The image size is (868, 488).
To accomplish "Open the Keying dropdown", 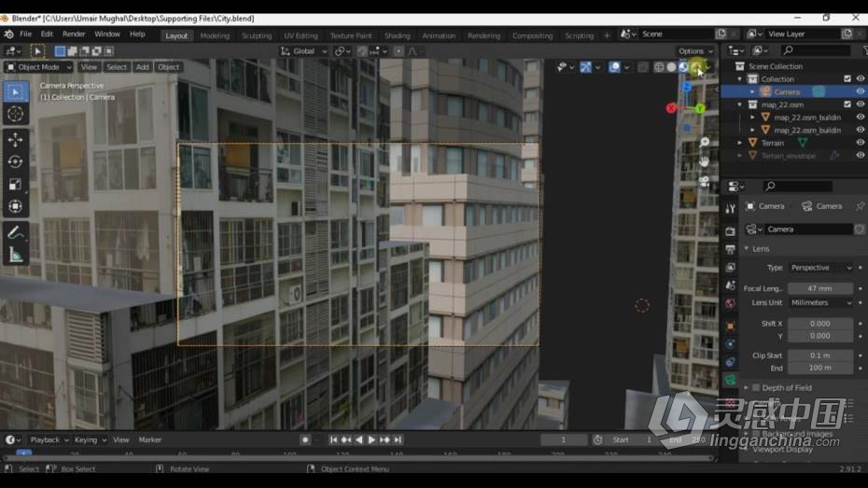I will click(91, 439).
